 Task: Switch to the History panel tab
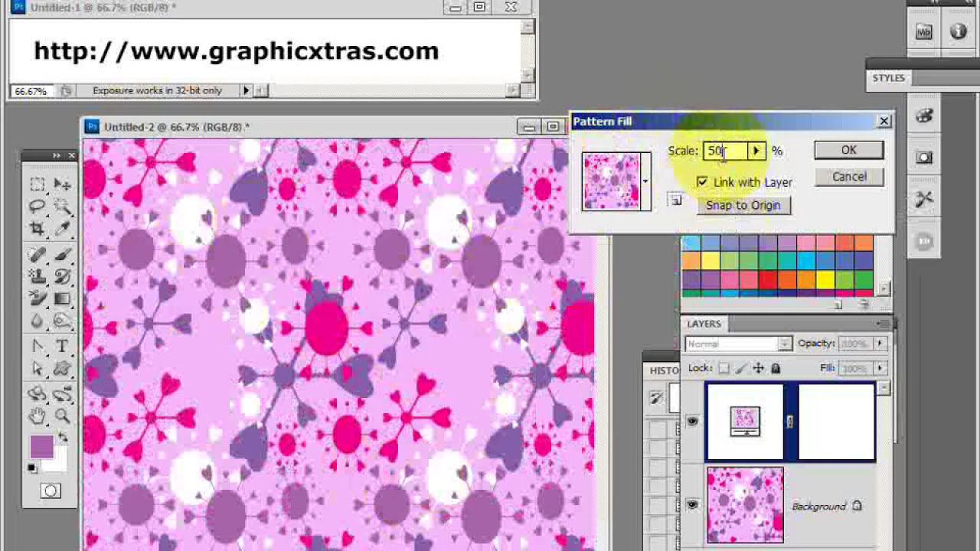pos(665,370)
